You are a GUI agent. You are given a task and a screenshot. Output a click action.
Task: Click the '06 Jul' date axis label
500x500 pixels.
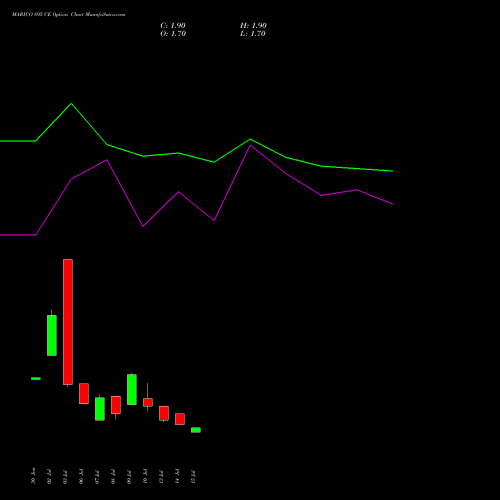click(81, 477)
